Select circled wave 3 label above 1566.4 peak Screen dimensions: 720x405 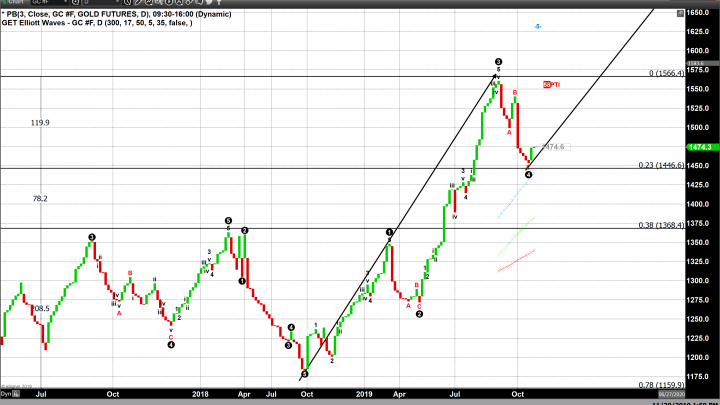click(498, 62)
